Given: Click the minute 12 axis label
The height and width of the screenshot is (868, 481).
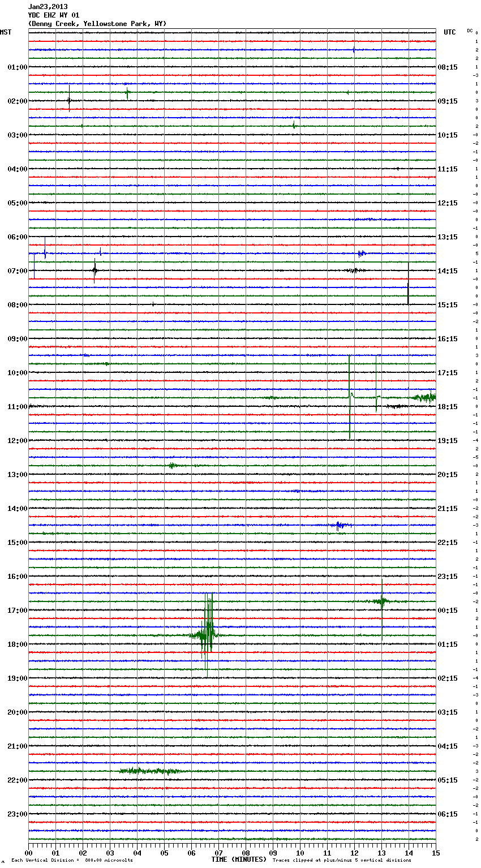Looking at the screenshot, I should pyautogui.click(x=354, y=853).
